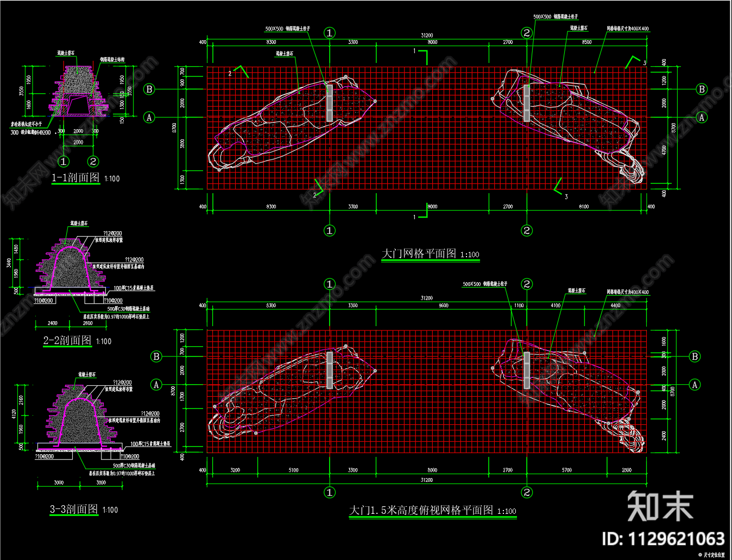This screenshot has width=732, height=560.
Task: Select the 2800 dimension below the lower plan
Action: 627,470
